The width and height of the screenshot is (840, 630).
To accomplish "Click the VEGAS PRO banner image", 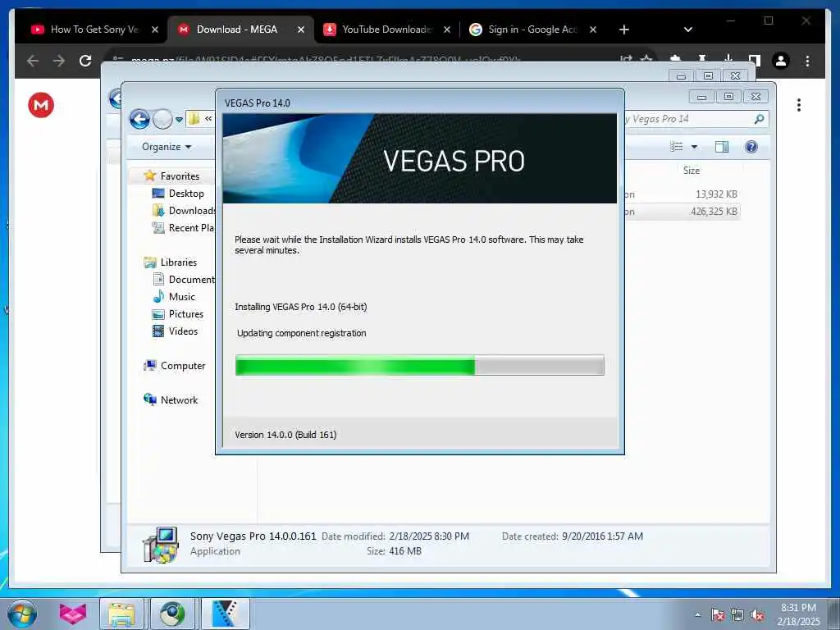I will tap(419, 158).
